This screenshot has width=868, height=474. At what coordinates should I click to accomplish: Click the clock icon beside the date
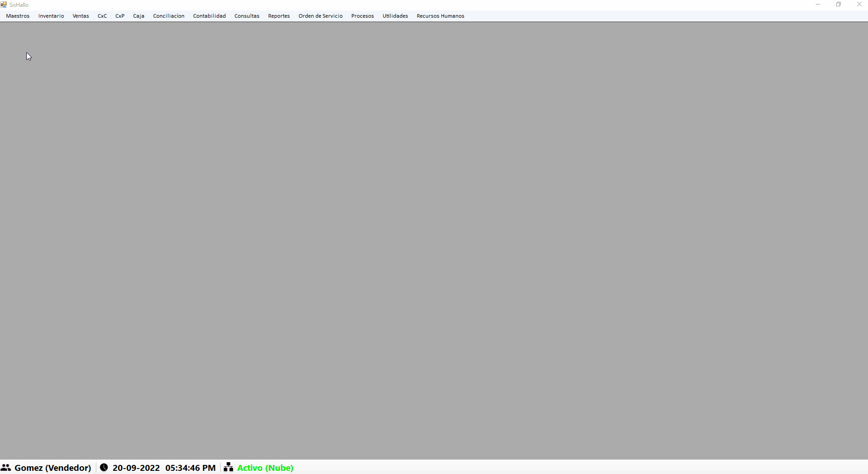[x=104, y=467]
